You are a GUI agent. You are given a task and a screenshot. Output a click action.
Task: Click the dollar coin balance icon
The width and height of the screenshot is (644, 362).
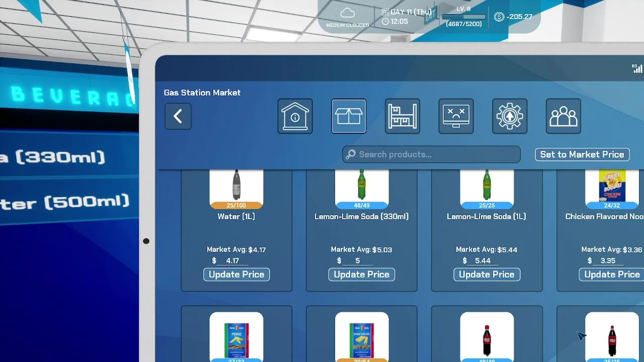pos(499,17)
